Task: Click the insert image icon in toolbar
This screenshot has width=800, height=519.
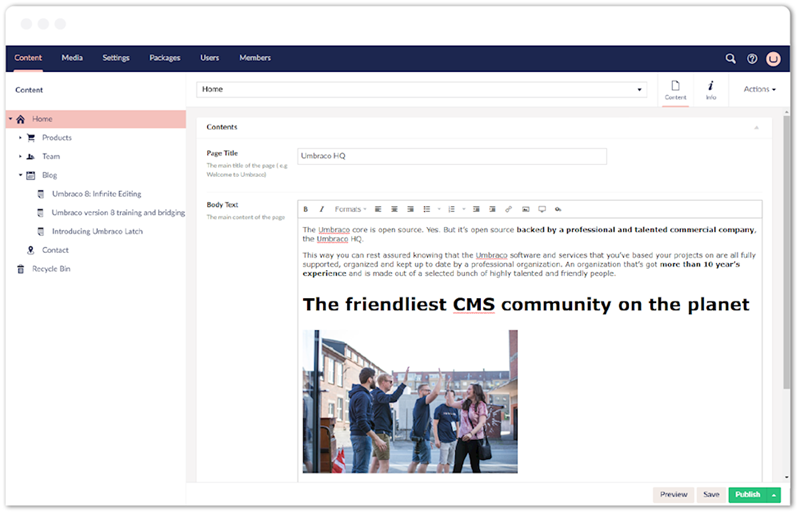Action: click(526, 209)
